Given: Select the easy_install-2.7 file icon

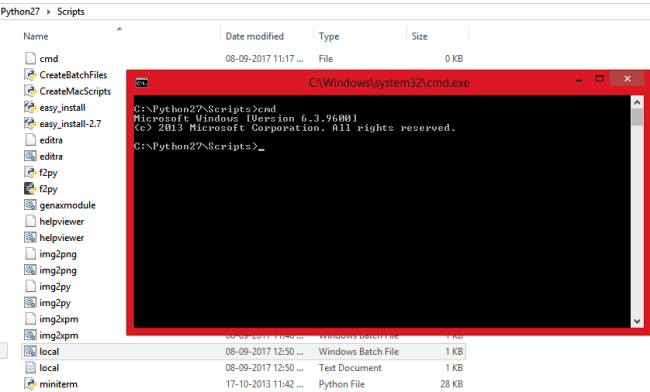Looking at the screenshot, I should click(x=30, y=123).
